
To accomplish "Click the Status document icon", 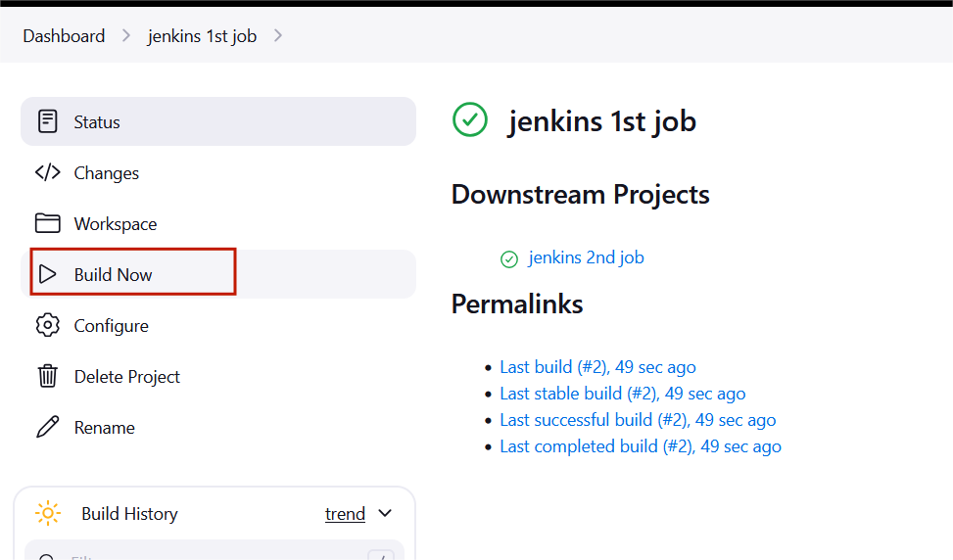I will pyautogui.click(x=47, y=121).
